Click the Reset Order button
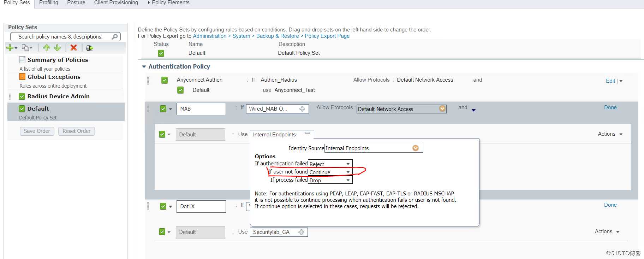644x259 pixels. pyautogui.click(x=77, y=131)
